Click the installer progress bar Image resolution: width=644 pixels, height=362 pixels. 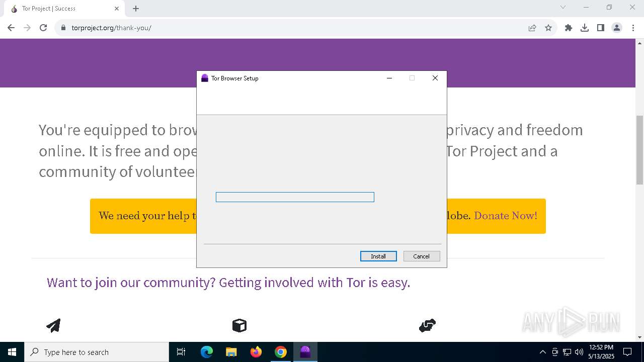point(295,197)
